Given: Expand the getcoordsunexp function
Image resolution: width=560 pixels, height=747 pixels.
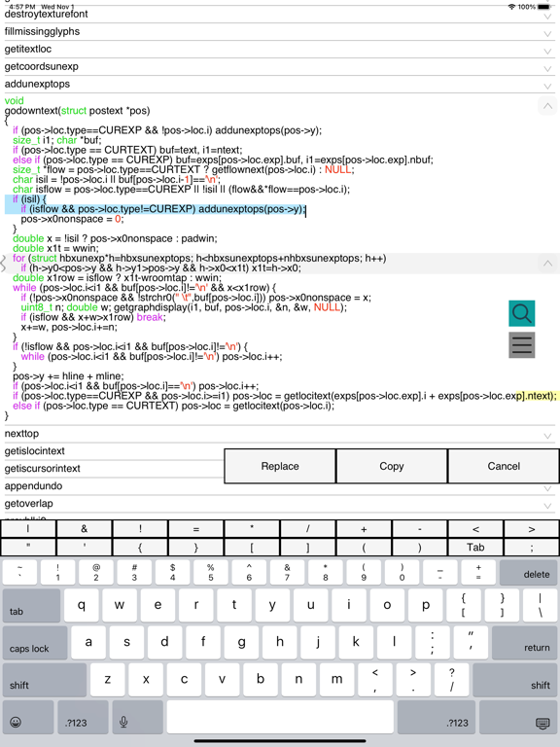Looking at the screenshot, I should pos(547,69).
